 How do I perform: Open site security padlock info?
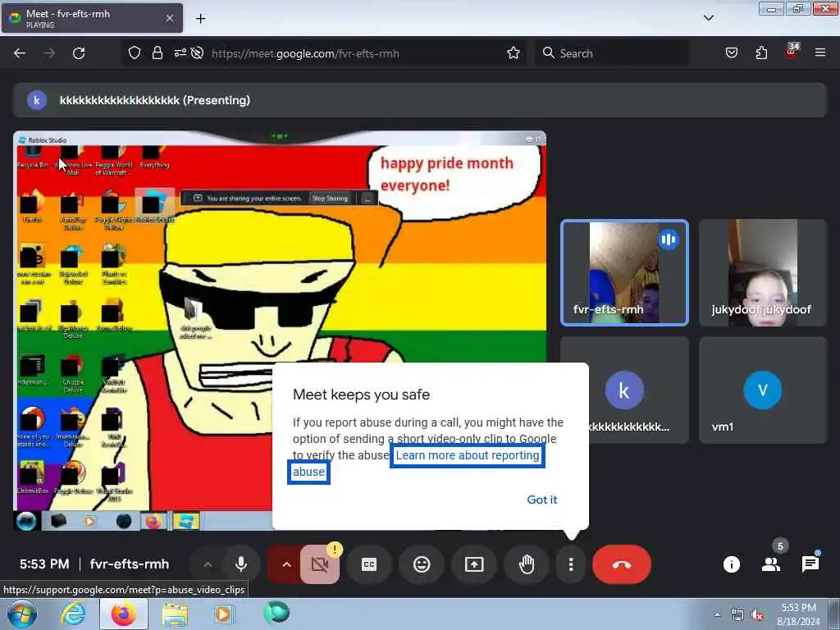(157, 53)
